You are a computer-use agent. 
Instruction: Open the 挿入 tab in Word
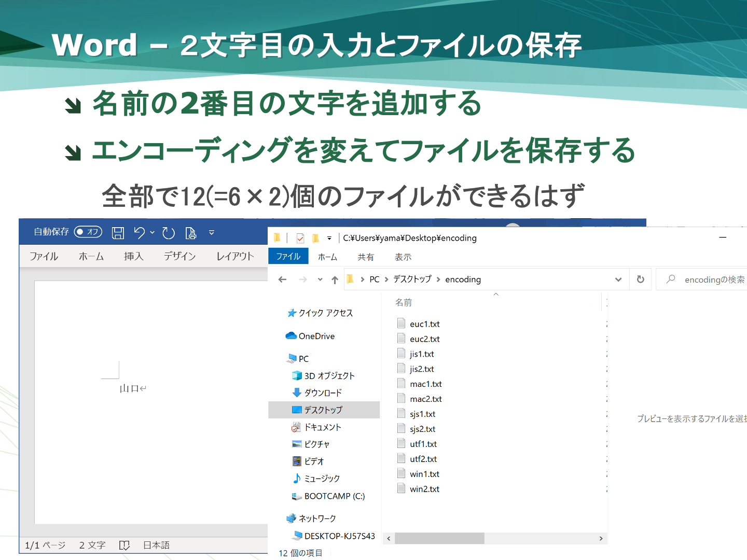(x=133, y=256)
